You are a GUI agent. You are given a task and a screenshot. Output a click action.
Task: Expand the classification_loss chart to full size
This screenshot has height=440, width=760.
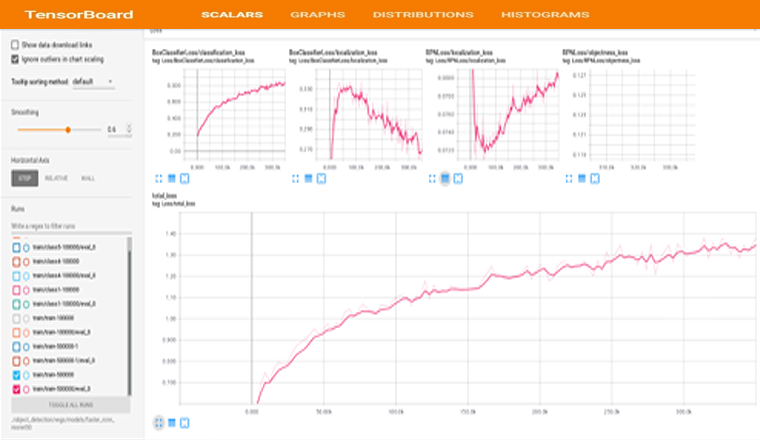pyautogui.click(x=158, y=178)
